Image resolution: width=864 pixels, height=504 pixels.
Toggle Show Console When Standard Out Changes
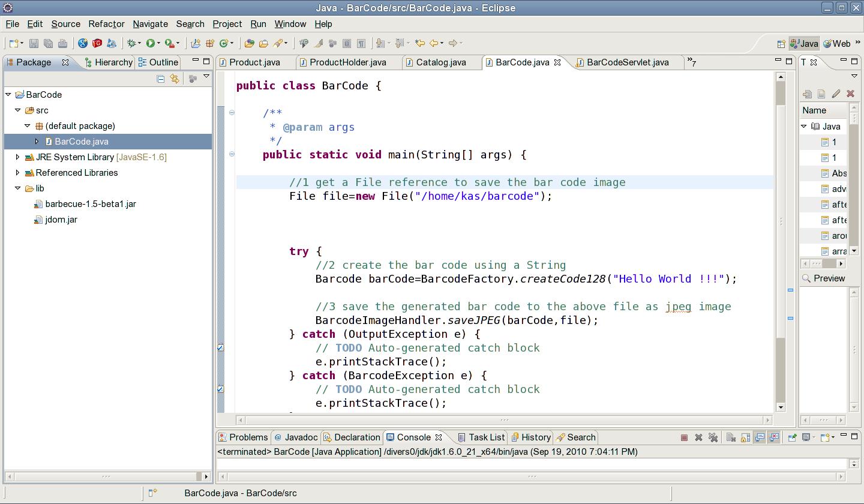coord(759,437)
